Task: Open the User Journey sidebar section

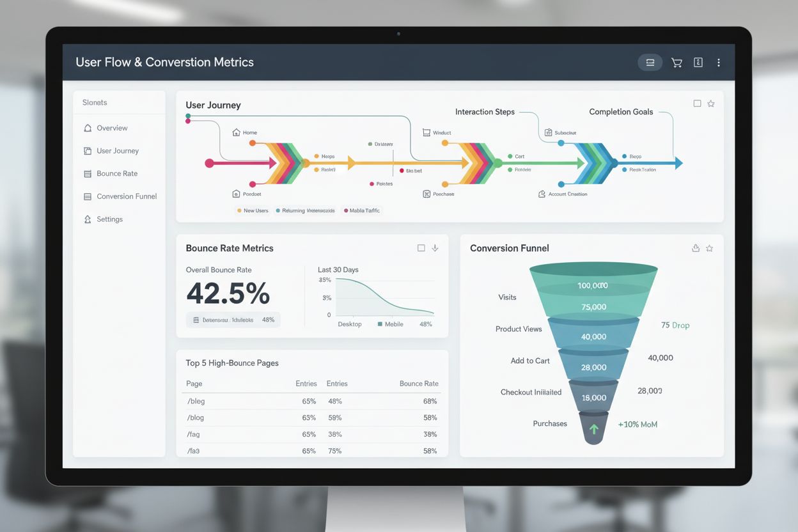Action: 118,150
